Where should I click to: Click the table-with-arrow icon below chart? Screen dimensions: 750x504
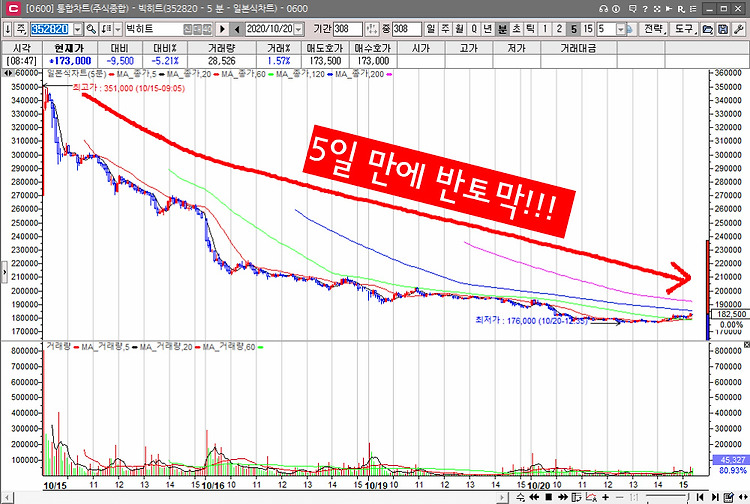[x=576, y=497]
